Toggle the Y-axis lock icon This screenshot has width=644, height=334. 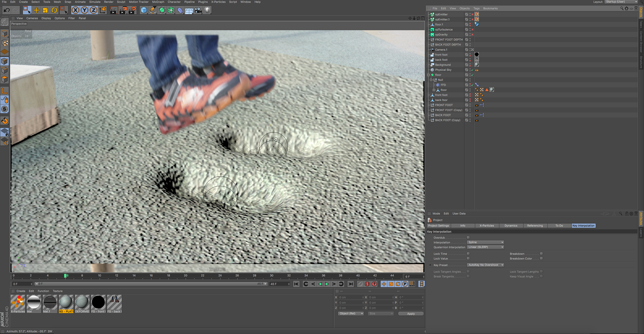tap(85, 10)
